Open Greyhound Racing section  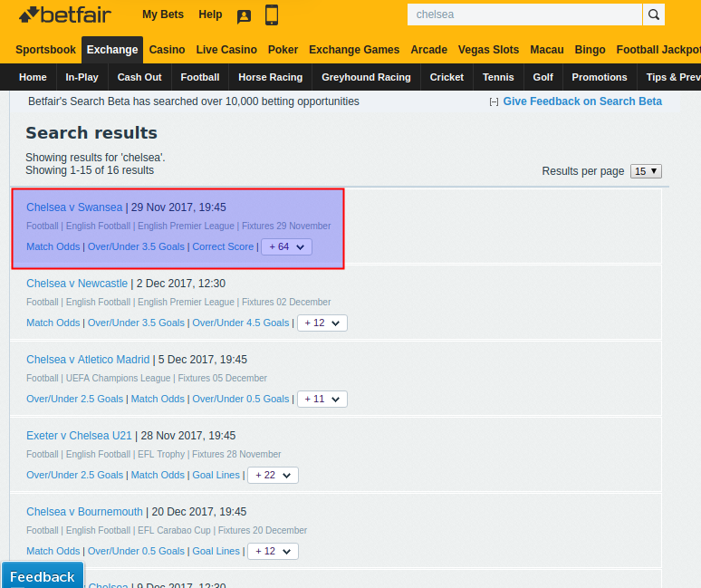click(x=366, y=77)
